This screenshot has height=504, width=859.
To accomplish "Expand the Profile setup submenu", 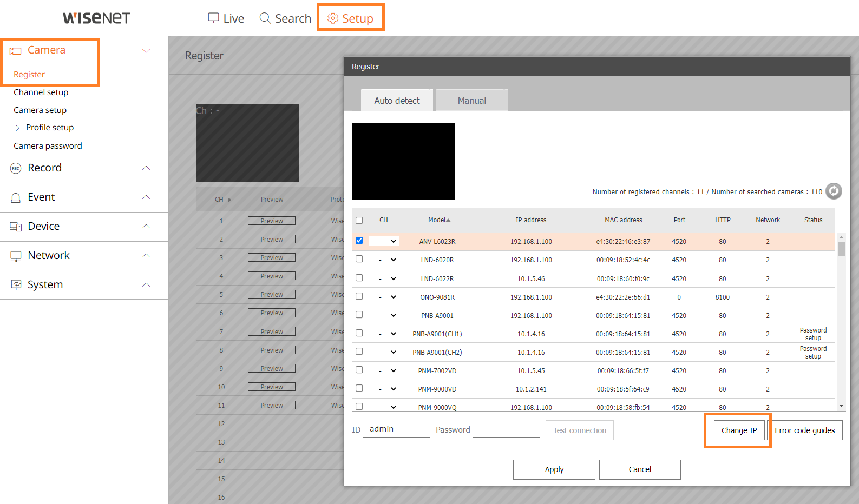I will 17,128.
